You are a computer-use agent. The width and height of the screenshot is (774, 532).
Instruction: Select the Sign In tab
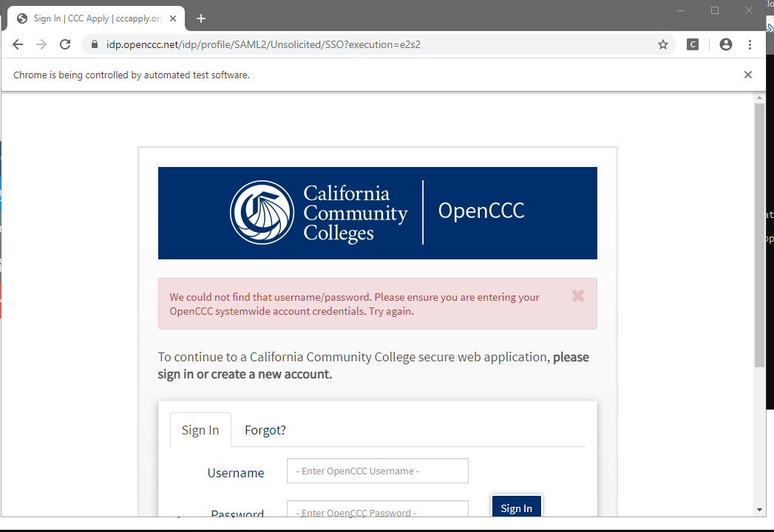click(x=200, y=430)
